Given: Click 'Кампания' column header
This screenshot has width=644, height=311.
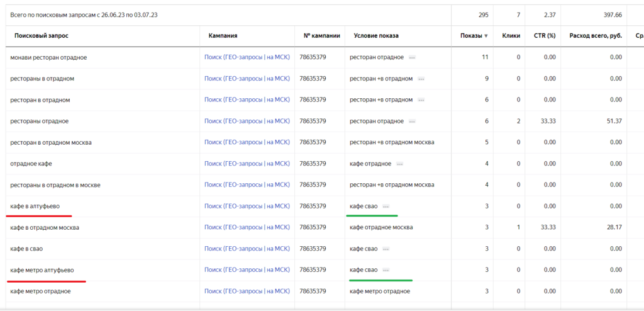Looking at the screenshot, I should [x=223, y=36].
